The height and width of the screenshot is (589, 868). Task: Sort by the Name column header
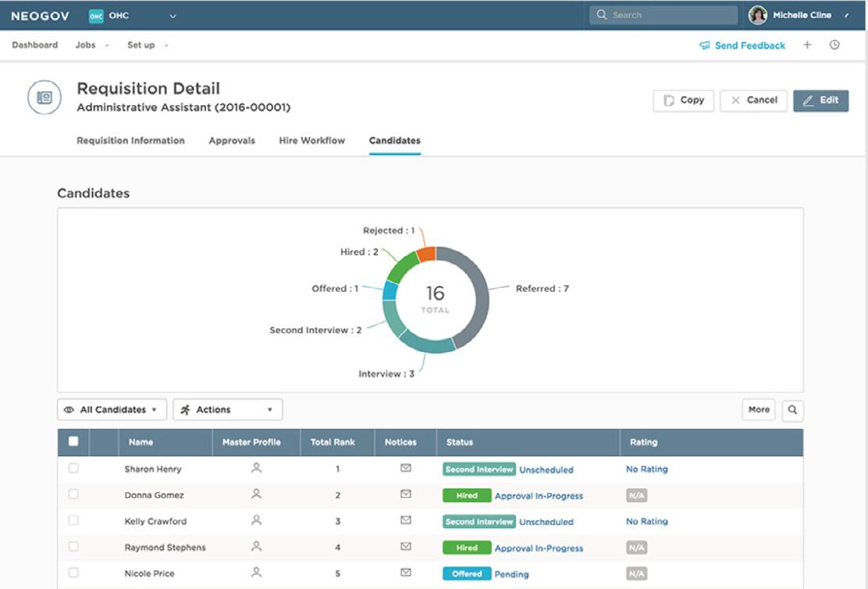141,442
